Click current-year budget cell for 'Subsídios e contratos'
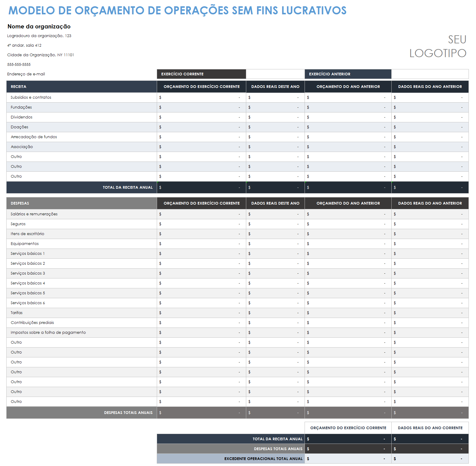Viewport: 476px width, 466px height. [201, 98]
